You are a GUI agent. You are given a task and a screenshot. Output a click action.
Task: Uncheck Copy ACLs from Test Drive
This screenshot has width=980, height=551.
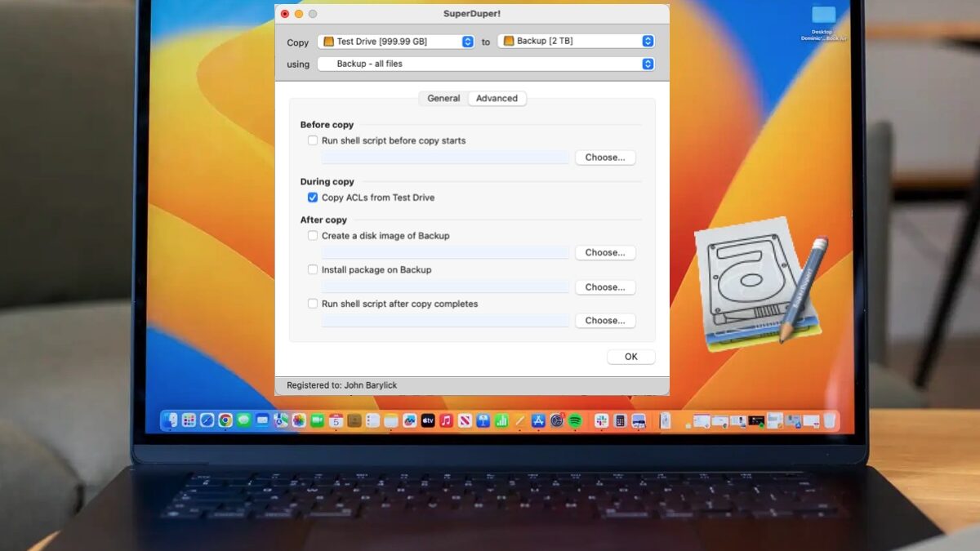click(313, 198)
